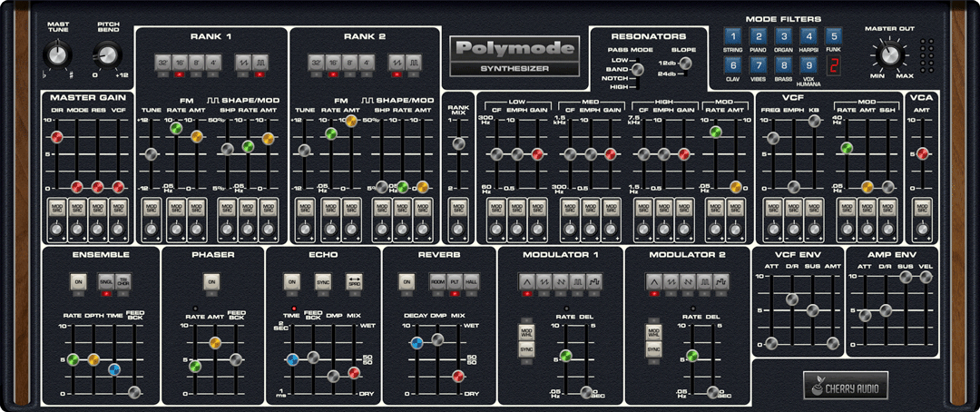Open MOD SRC under Master Gain VCF
The image size is (980, 412).
pos(117,208)
